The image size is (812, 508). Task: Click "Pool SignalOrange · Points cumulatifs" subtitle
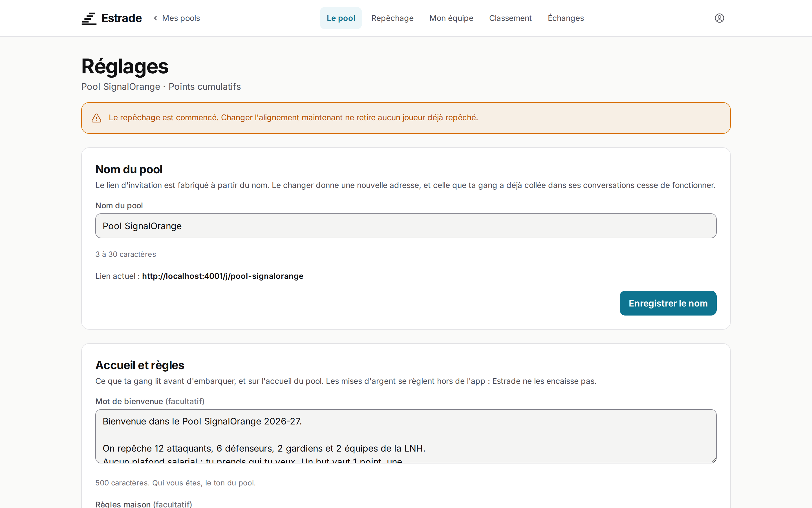(161, 87)
